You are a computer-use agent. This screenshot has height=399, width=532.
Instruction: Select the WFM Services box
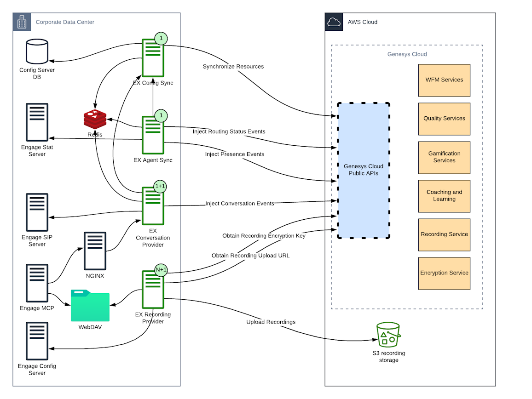tap(444, 80)
